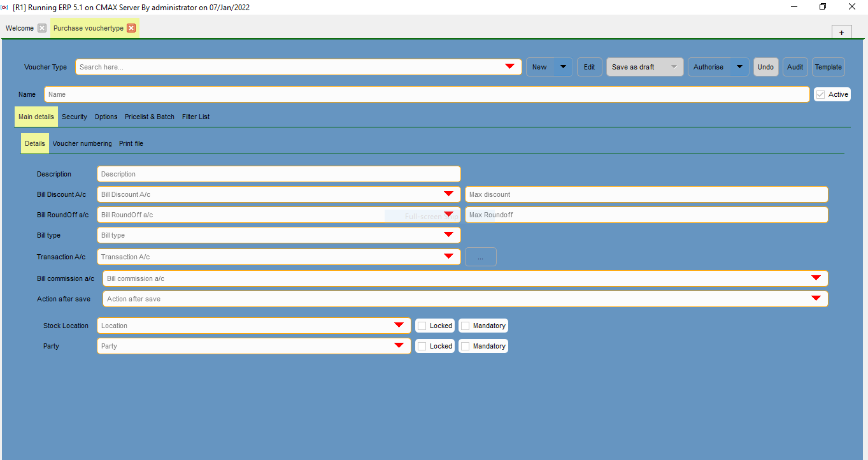Expand the Authorise dropdown arrow
This screenshot has height=460, width=868.
(x=739, y=67)
